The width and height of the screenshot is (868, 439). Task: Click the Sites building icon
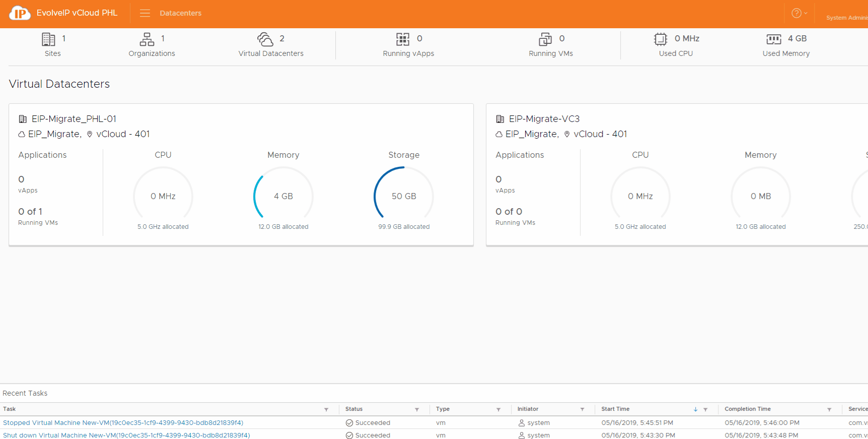coord(48,39)
